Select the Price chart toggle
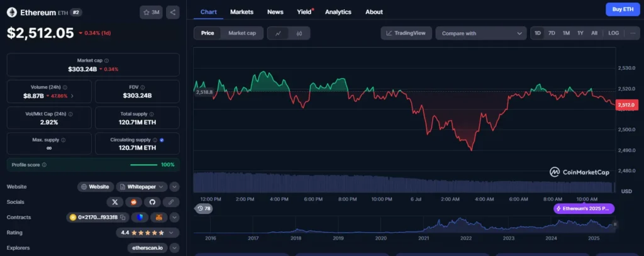Viewport: 644px width, 256px height. [208, 33]
